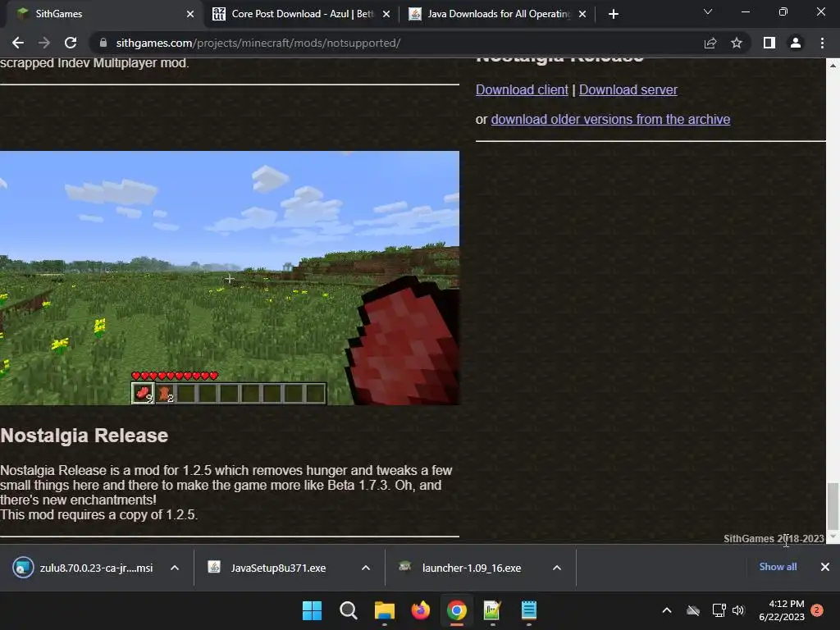Follow the Download server link

(x=628, y=90)
